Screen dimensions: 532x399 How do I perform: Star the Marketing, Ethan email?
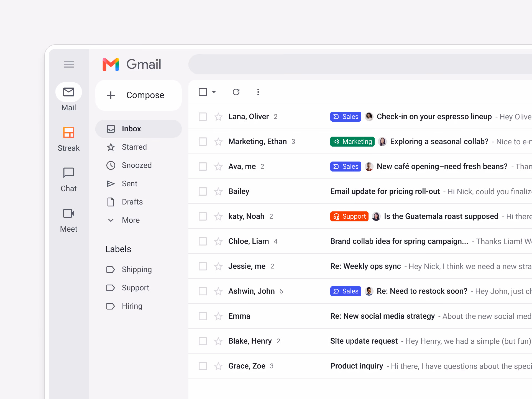(x=218, y=142)
